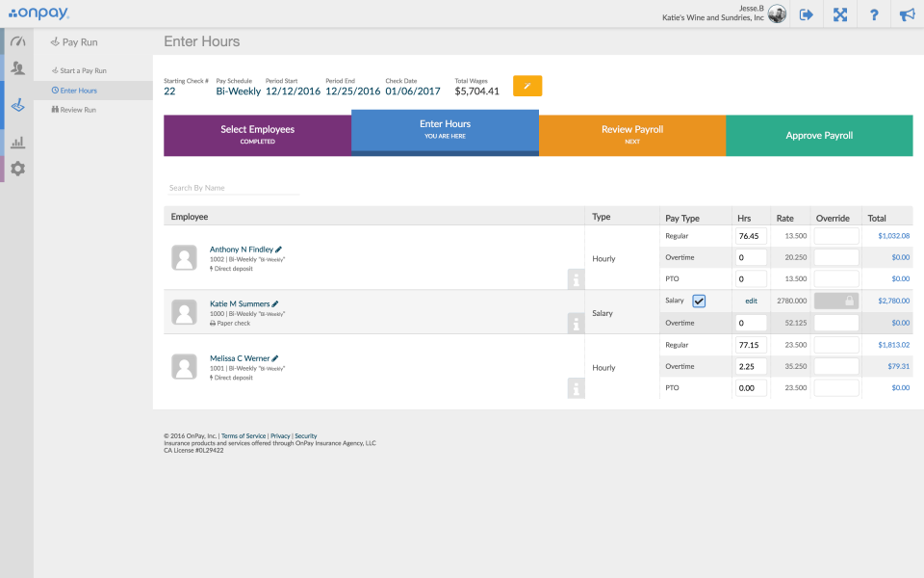Click Anthony's PTO hours field
The height and width of the screenshot is (578, 924).
point(751,279)
